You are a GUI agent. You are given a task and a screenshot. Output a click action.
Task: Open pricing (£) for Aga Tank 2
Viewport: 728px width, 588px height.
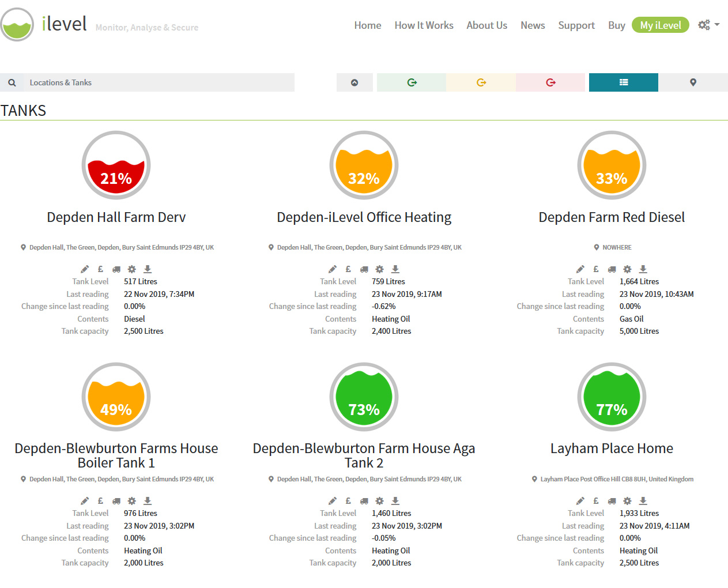pos(348,501)
